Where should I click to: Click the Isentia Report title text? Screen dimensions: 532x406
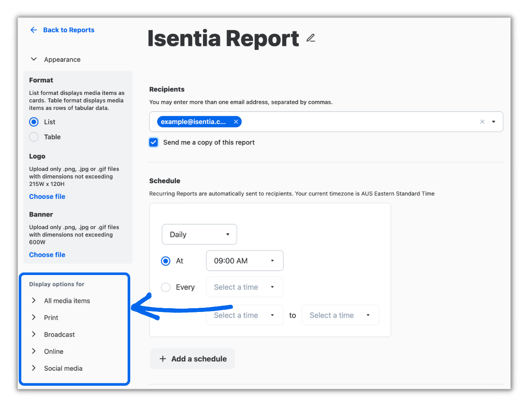223,38
